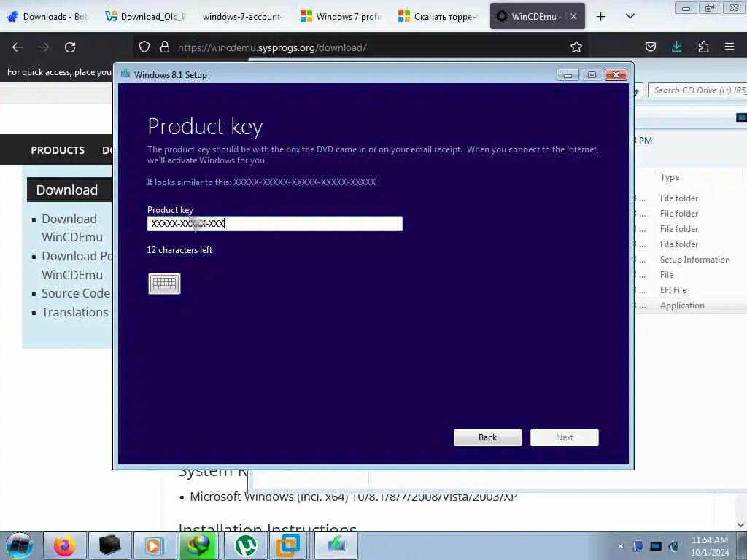Image resolution: width=747 pixels, height=560 pixels.
Task: Close the Windows 8.1 Setup window
Action: click(616, 75)
